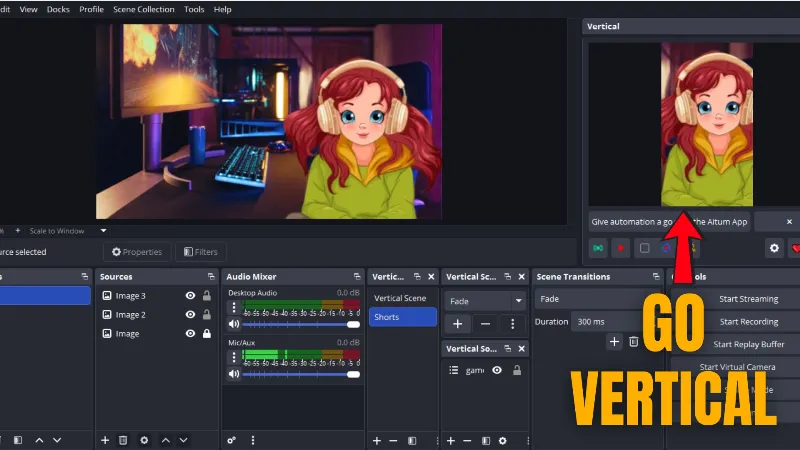
Task: Hide the Image 3 source
Action: [190, 296]
